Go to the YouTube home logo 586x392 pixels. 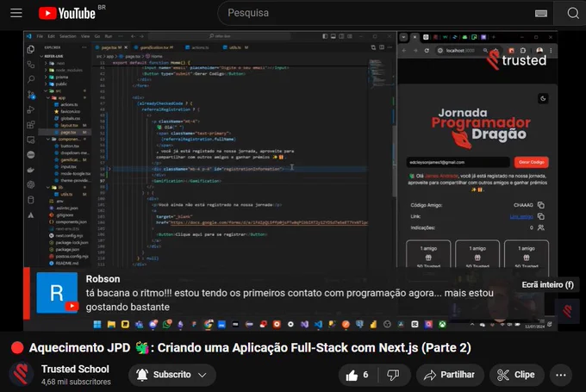click(67, 13)
